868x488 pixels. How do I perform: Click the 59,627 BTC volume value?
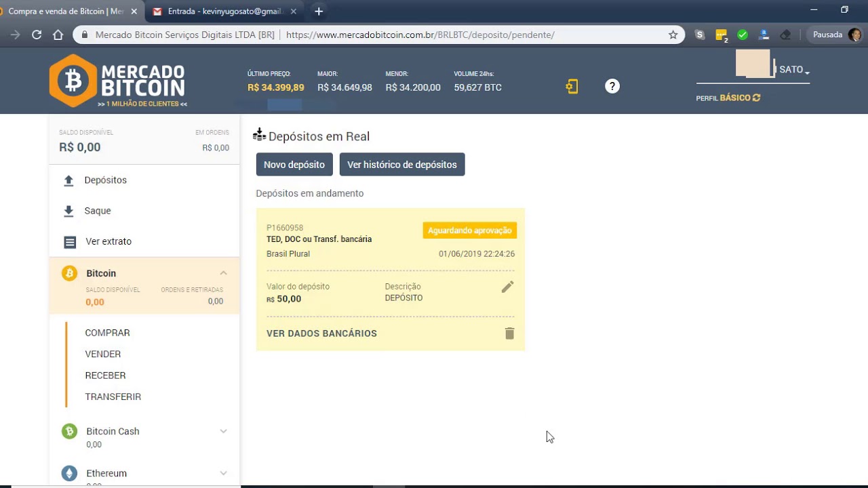478,87
